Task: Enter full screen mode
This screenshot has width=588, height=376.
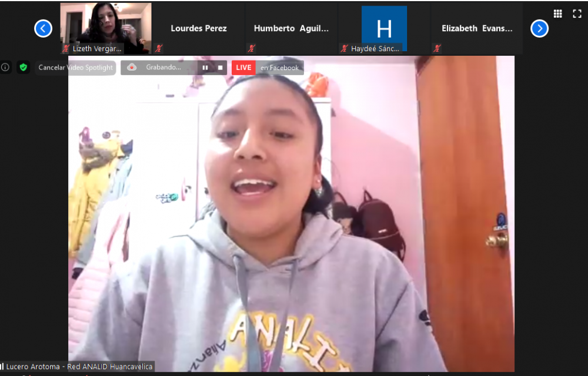Action: click(577, 14)
